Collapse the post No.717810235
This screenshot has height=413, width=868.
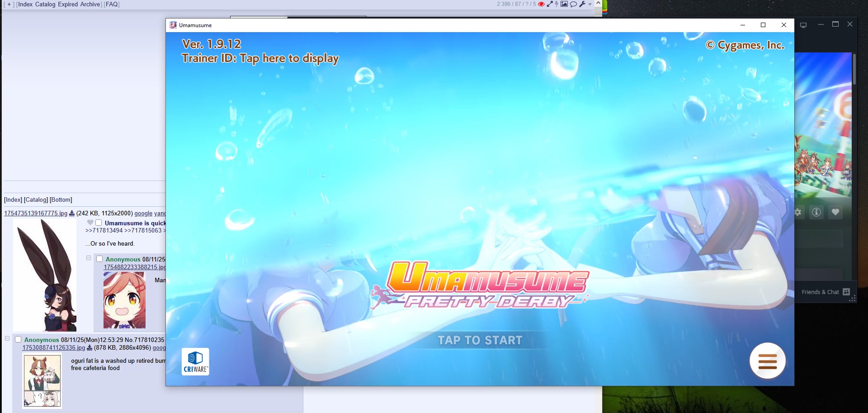[x=7, y=338]
